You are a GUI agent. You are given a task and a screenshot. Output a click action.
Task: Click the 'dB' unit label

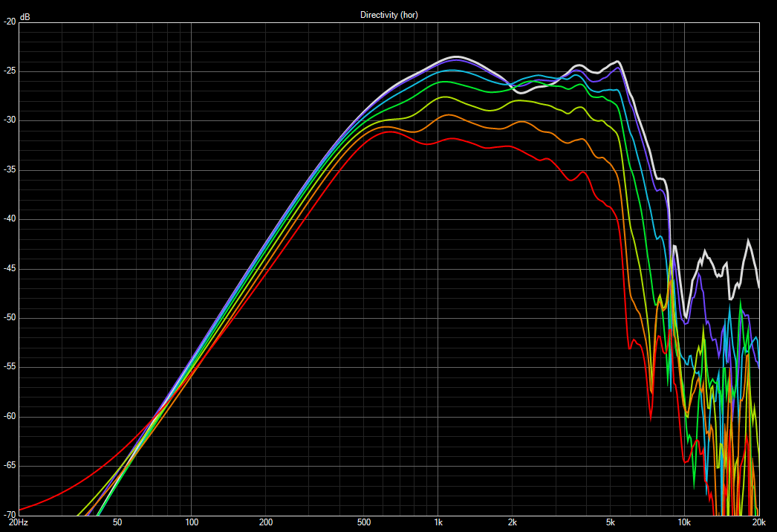coord(25,17)
